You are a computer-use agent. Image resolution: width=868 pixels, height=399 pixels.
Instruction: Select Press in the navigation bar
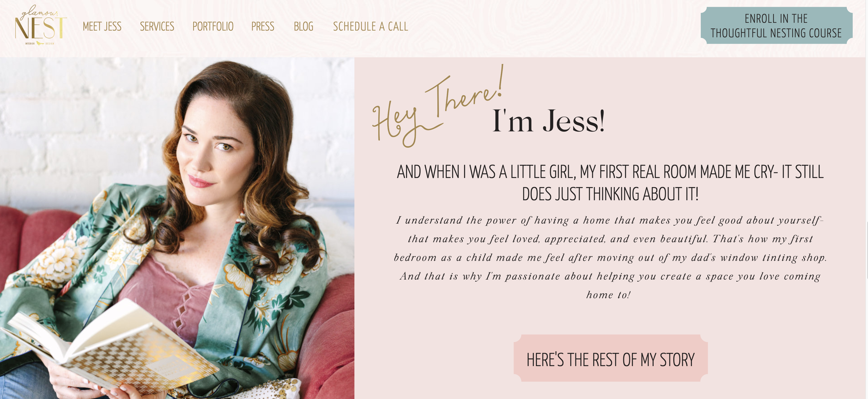coord(263,27)
